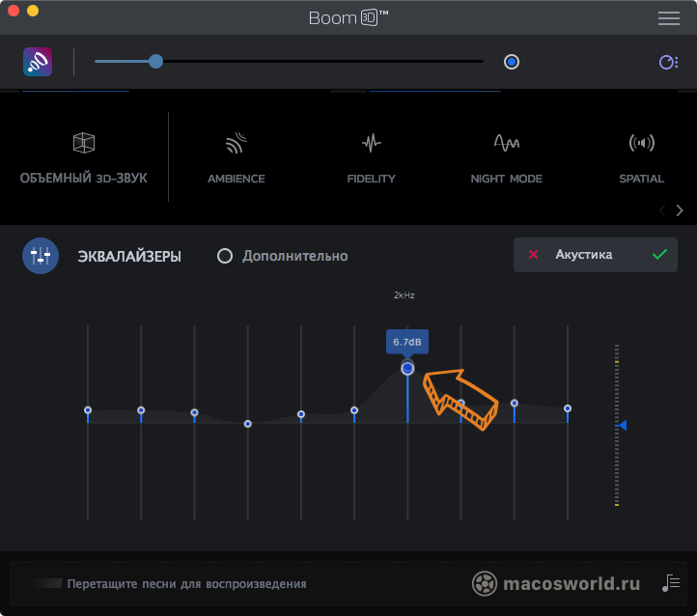Click the Night Mode waveform icon
The image size is (697, 616).
[x=507, y=143]
